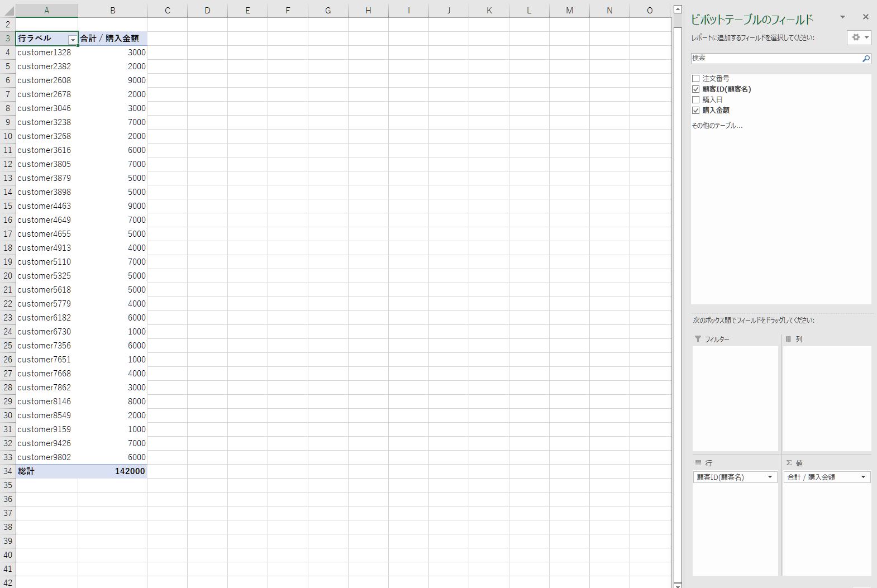877x588 pixels.
Task: Select the column A header
Action: [x=46, y=11]
